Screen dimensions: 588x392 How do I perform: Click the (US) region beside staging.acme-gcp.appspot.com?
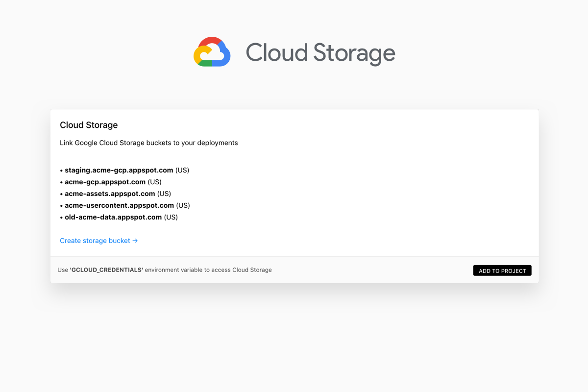182,170
